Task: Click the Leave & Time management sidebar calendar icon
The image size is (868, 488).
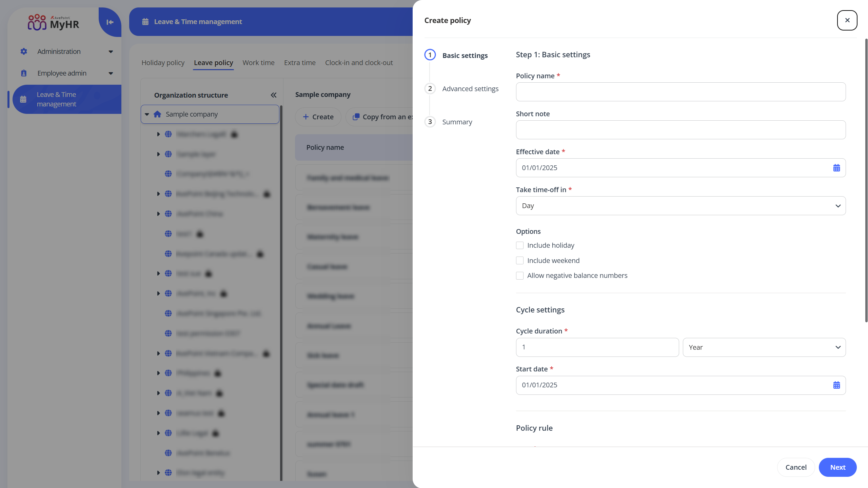Action: (x=23, y=99)
